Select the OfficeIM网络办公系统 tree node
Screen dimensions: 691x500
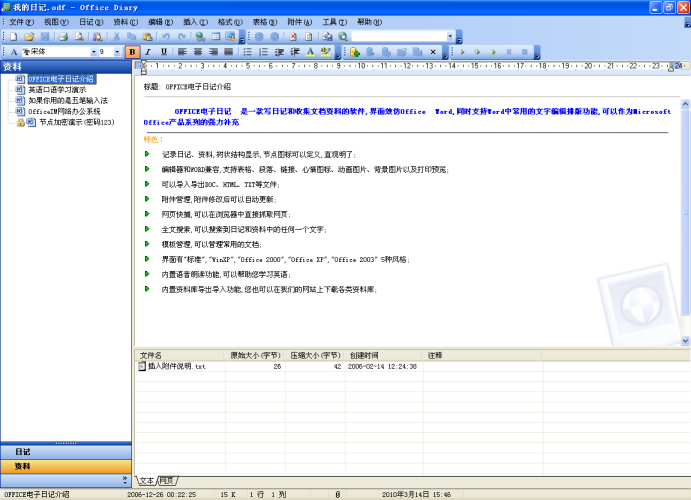64,111
